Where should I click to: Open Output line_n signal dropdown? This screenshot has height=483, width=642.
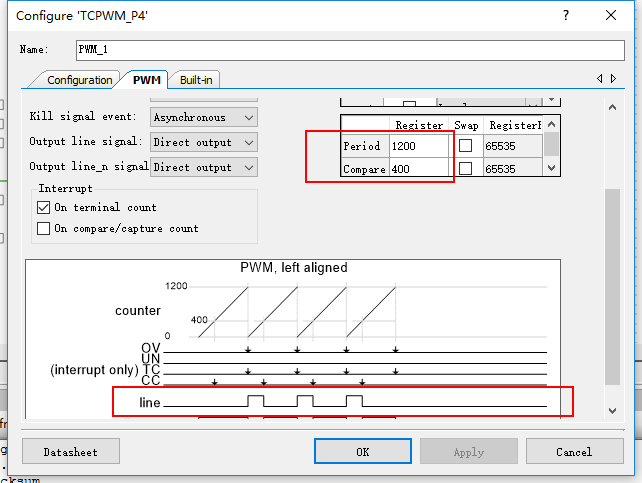[203, 167]
